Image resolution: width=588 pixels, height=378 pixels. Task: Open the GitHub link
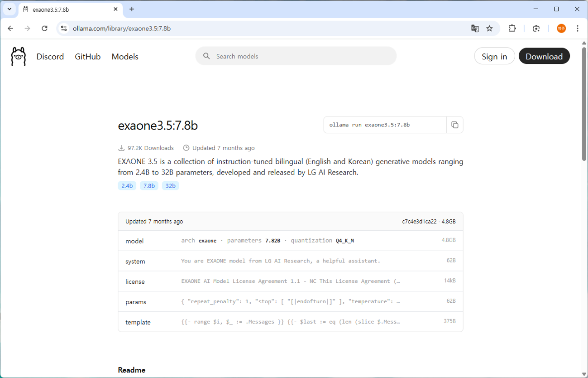88,57
